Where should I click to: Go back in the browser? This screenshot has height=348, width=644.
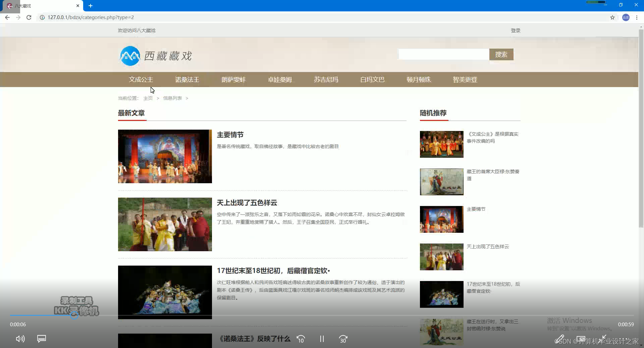7,17
